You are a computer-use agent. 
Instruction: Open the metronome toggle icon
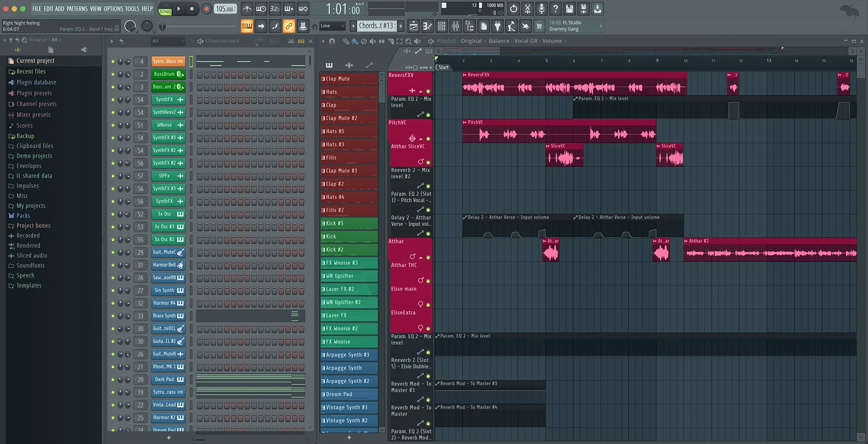coord(247,9)
